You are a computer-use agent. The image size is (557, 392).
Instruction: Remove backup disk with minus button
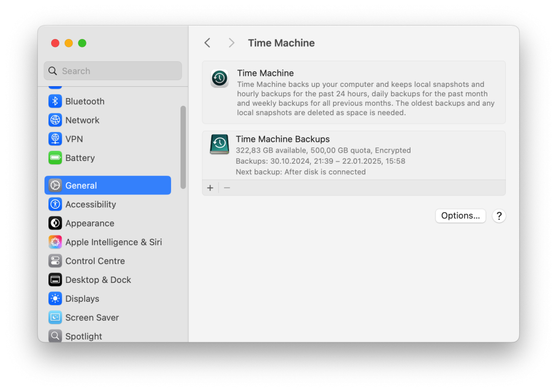click(227, 188)
